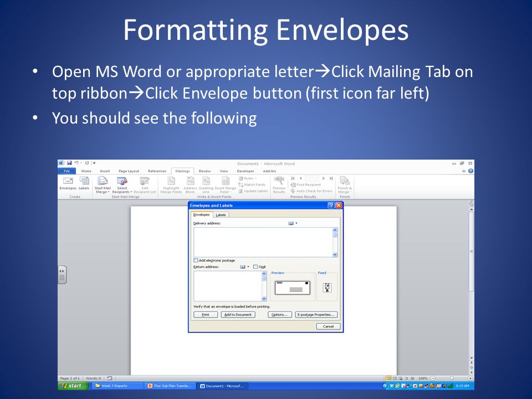The height and width of the screenshot is (399, 532).
Task: Click Windows Start button
Action: click(73, 386)
